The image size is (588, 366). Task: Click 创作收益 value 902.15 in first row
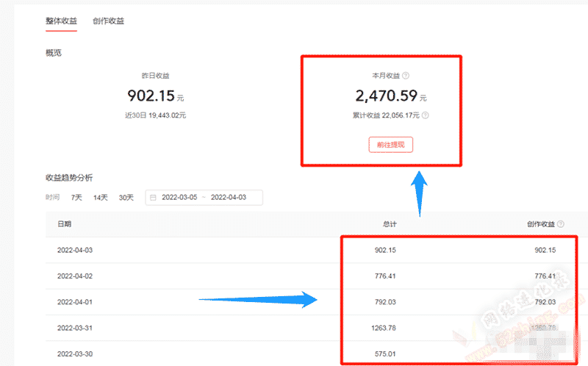pyautogui.click(x=545, y=250)
